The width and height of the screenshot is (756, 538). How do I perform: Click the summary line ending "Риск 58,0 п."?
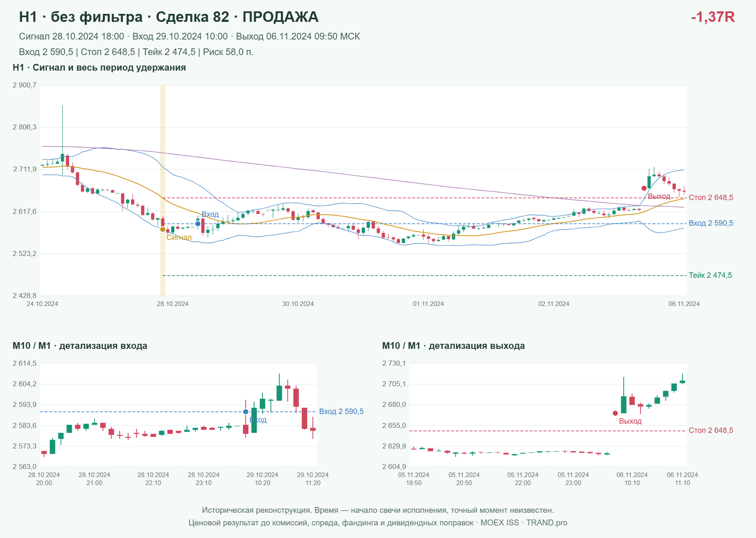tap(136, 52)
